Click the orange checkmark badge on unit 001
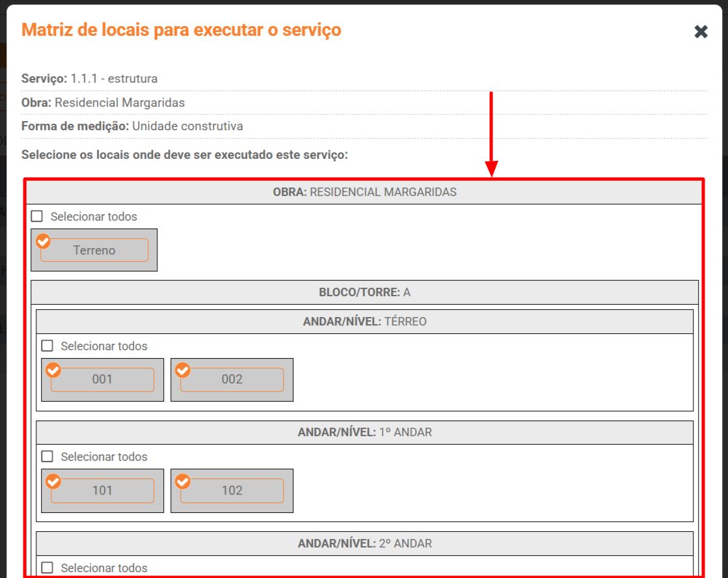The image size is (728, 578). pos(53,370)
